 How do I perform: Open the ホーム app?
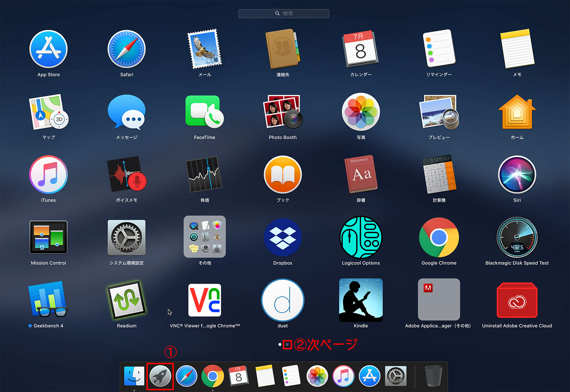click(x=517, y=112)
